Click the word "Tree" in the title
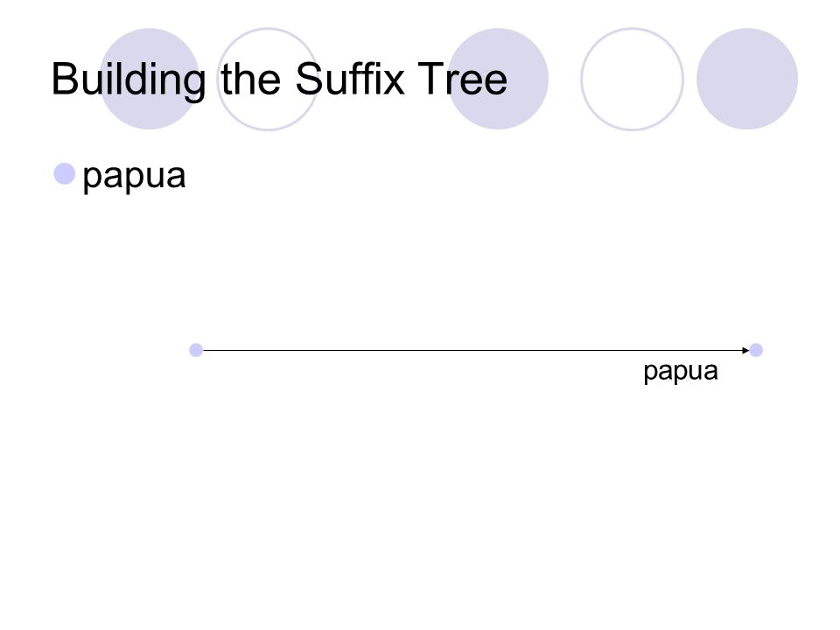 462,79
